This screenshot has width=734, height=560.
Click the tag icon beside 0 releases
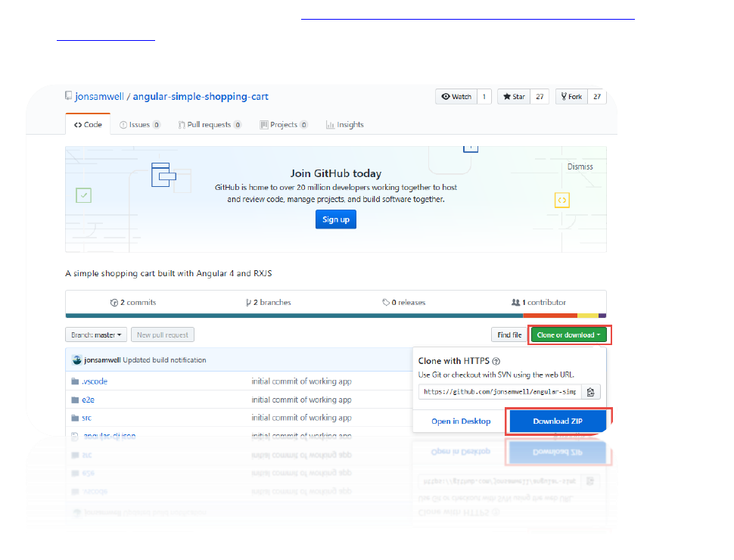coord(386,303)
